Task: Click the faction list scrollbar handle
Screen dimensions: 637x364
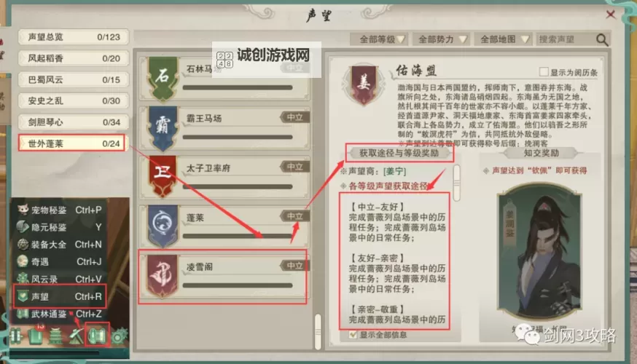Action: pos(318,331)
